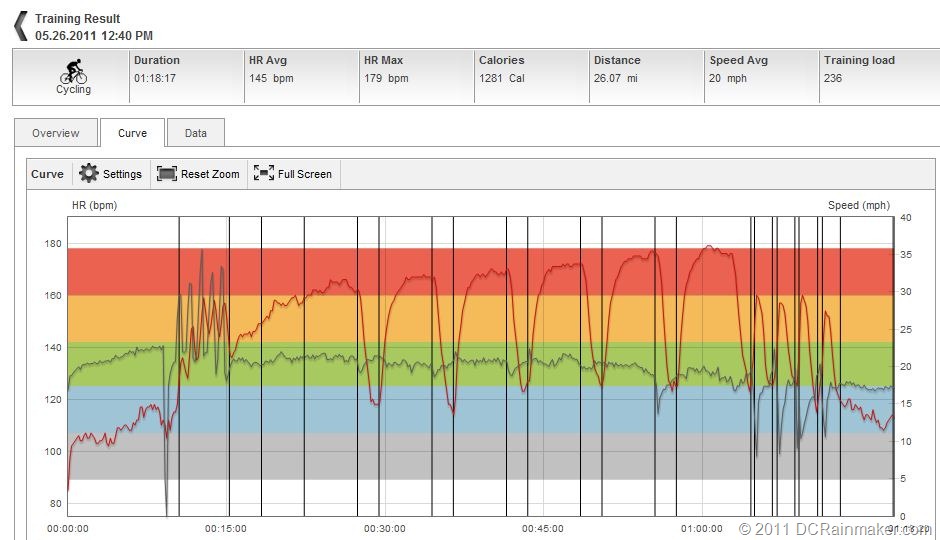Viewport: 940px width, 540px height.
Task: Click the 180 HR axis tick
Action: (53, 243)
